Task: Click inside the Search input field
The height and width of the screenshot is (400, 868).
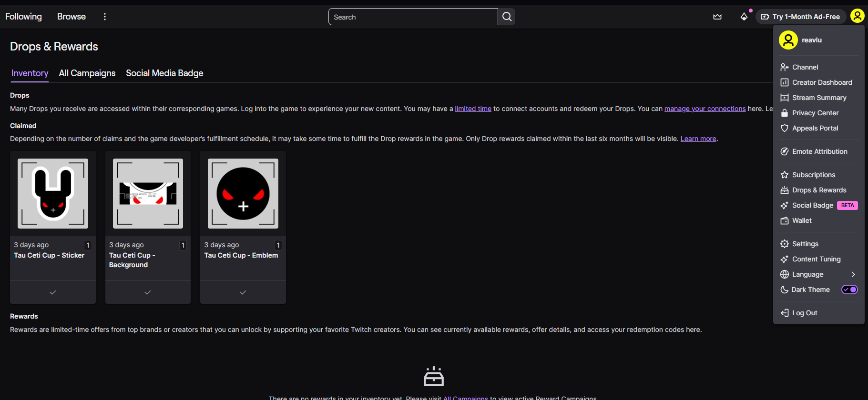Action: [413, 17]
